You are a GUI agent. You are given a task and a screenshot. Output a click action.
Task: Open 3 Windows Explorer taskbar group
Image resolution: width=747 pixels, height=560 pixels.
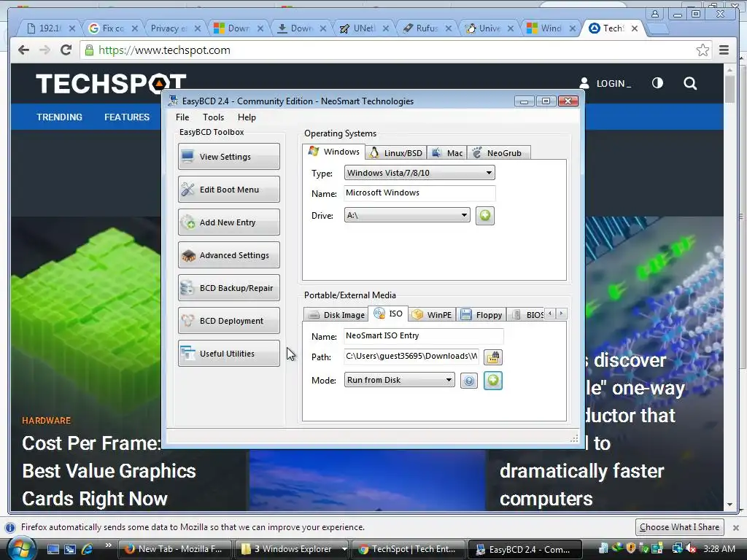pos(293,549)
